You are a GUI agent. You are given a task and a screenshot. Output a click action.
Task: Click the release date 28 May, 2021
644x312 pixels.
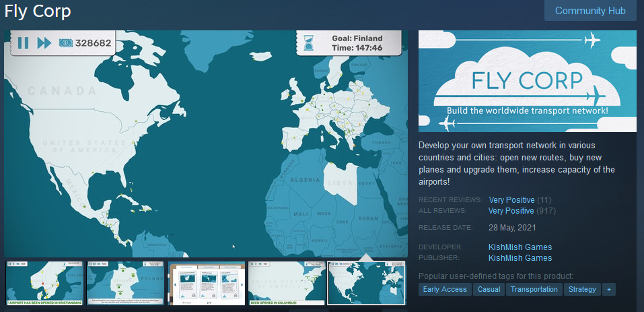(x=512, y=228)
